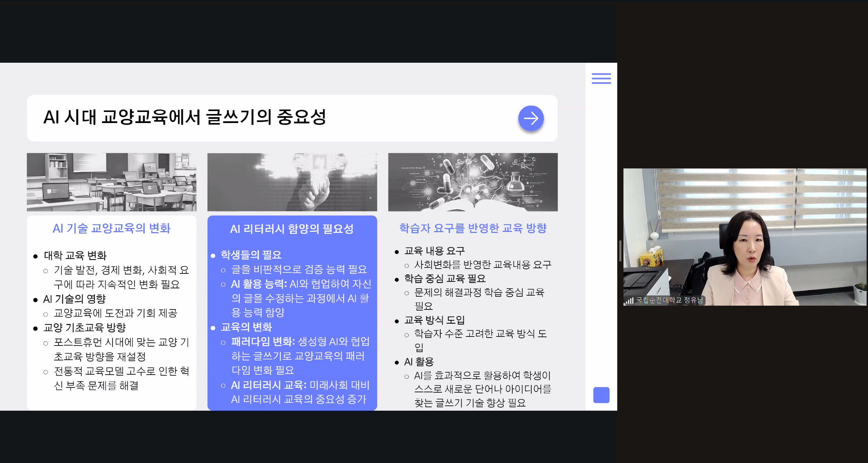Image resolution: width=868 pixels, height=463 pixels.
Task: Click the grayscale hand image above the middle column
Action: [x=292, y=182]
